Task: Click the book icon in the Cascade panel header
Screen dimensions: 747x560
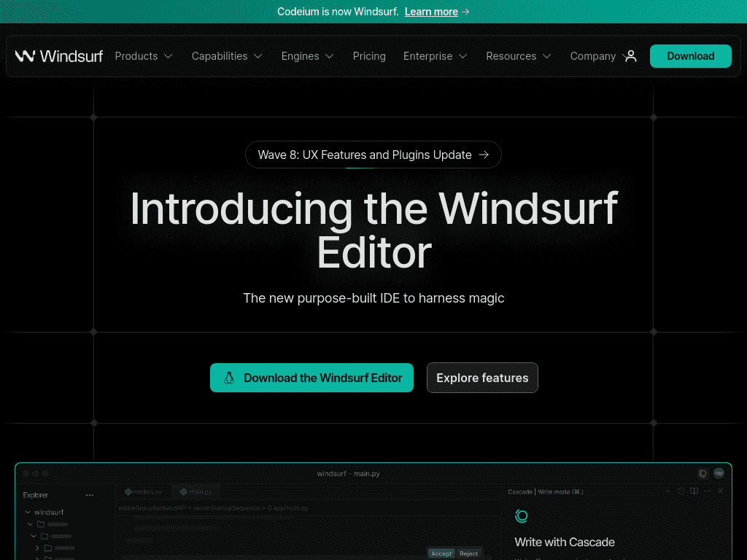Action: point(694,491)
